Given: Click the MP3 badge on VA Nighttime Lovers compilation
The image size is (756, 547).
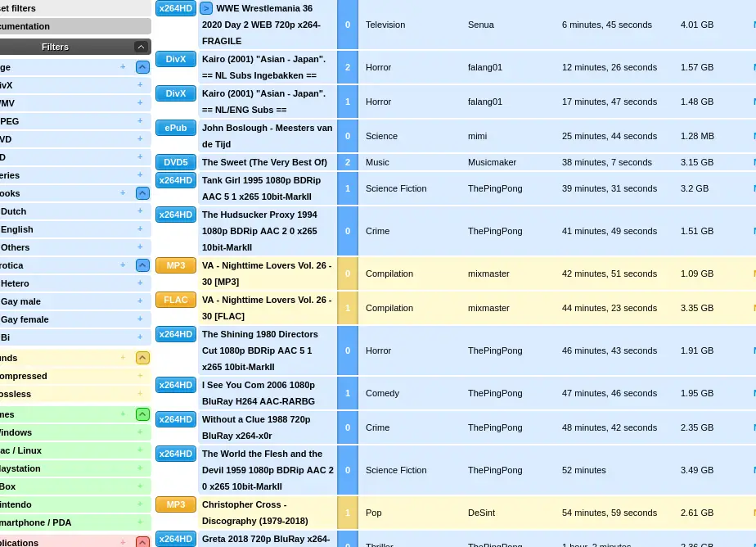Looking at the screenshot, I should click(x=175, y=265).
